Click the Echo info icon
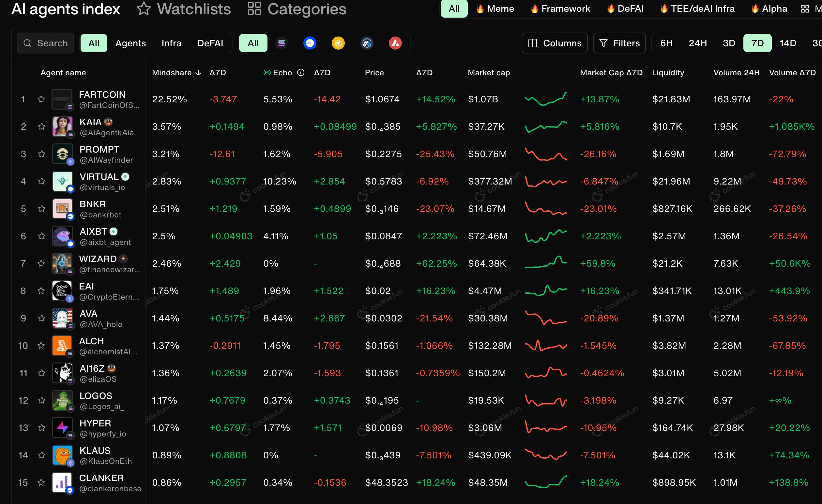 point(300,72)
